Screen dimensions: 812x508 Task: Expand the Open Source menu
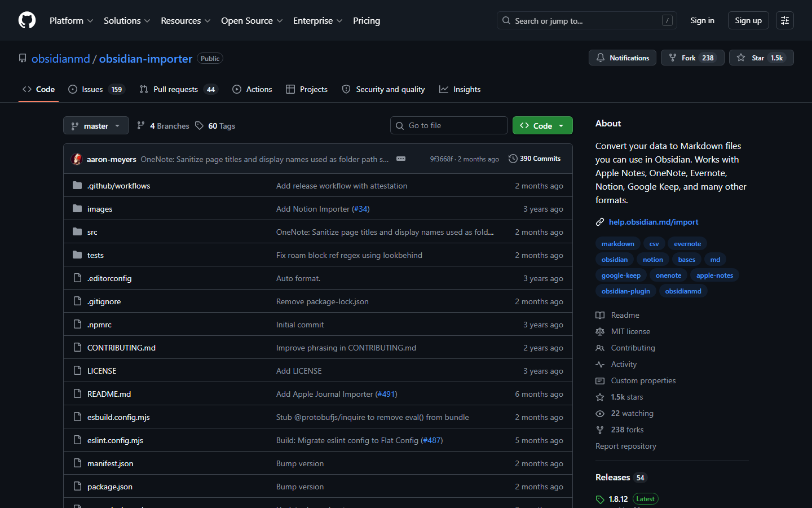click(x=251, y=20)
